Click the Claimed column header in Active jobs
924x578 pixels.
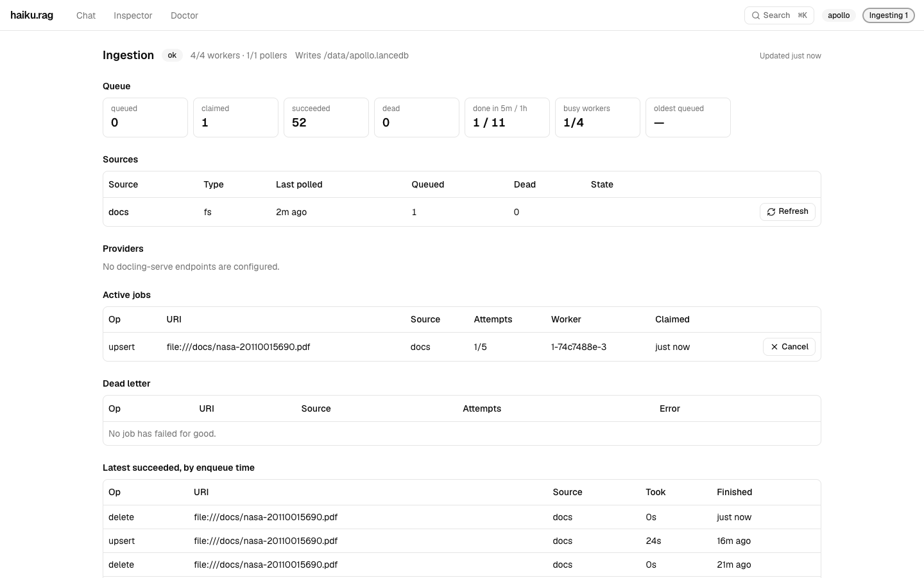tap(672, 319)
